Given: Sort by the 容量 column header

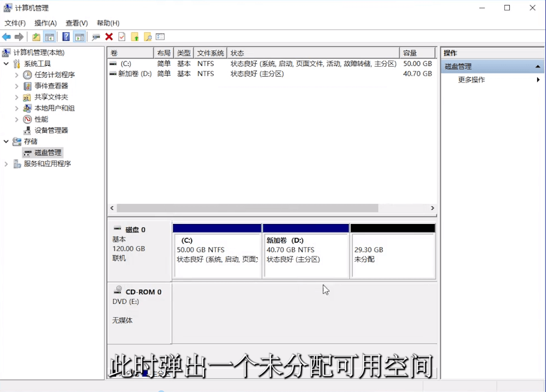Looking at the screenshot, I should point(417,53).
